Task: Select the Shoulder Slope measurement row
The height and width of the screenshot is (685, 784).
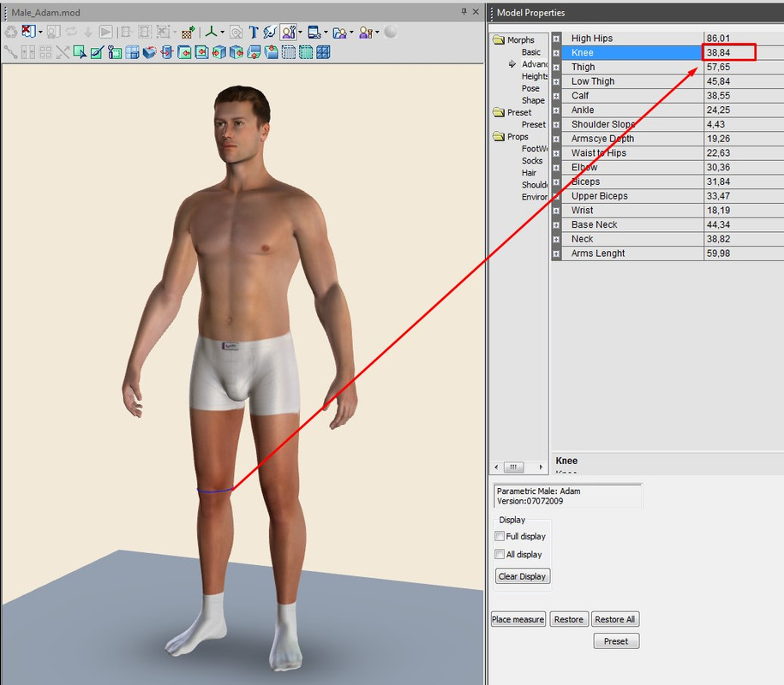Action: (x=667, y=124)
